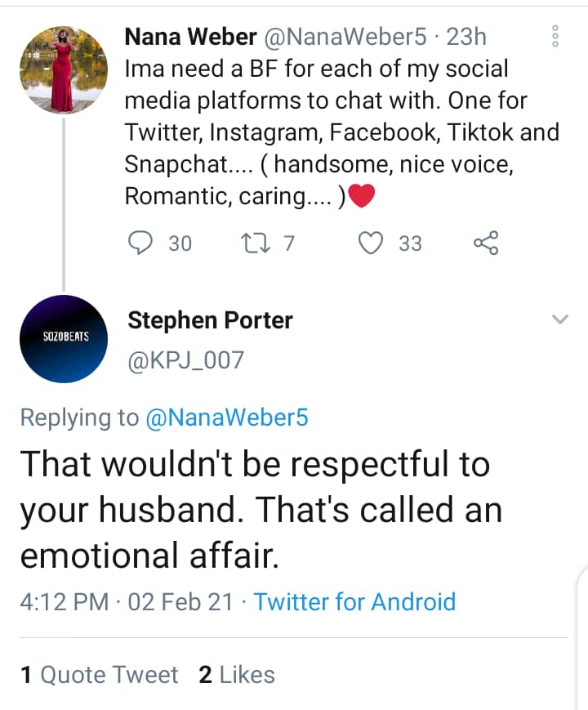The width and height of the screenshot is (588, 710).
Task: Open Stephen Porter's display name
Action: (x=210, y=320)
